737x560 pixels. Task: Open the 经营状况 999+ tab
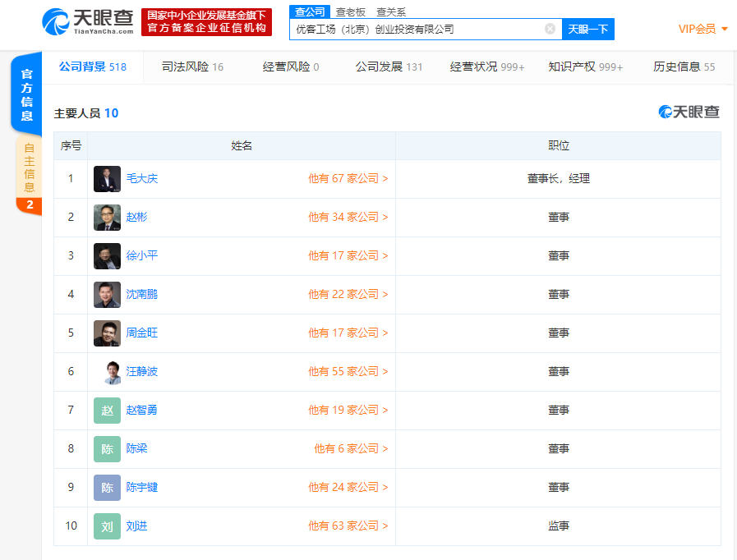point(487,67)
